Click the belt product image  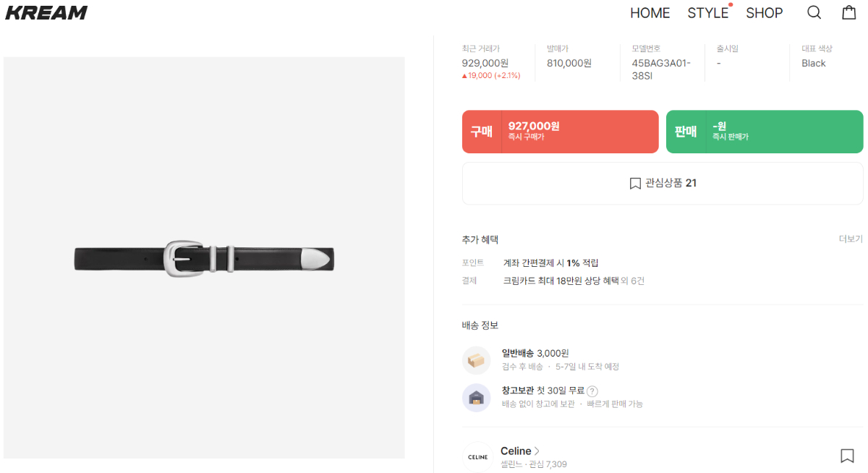204,257
